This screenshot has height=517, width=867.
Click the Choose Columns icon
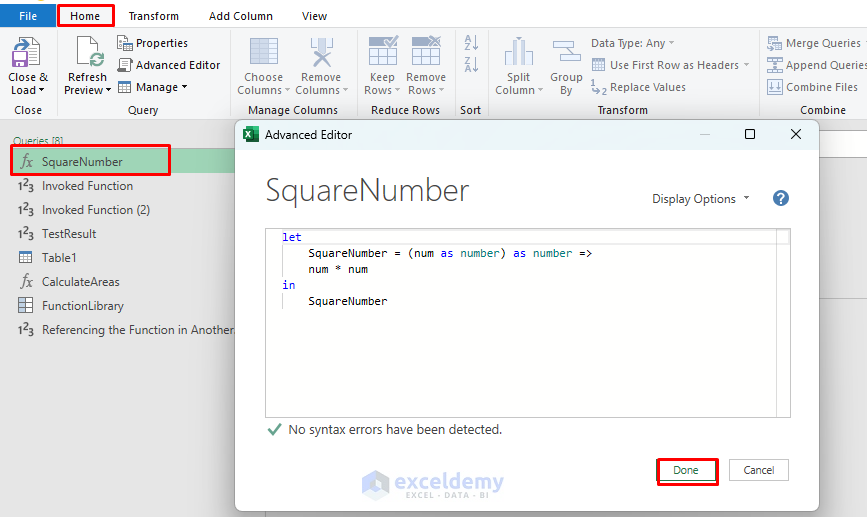click(x=264, y=52)
